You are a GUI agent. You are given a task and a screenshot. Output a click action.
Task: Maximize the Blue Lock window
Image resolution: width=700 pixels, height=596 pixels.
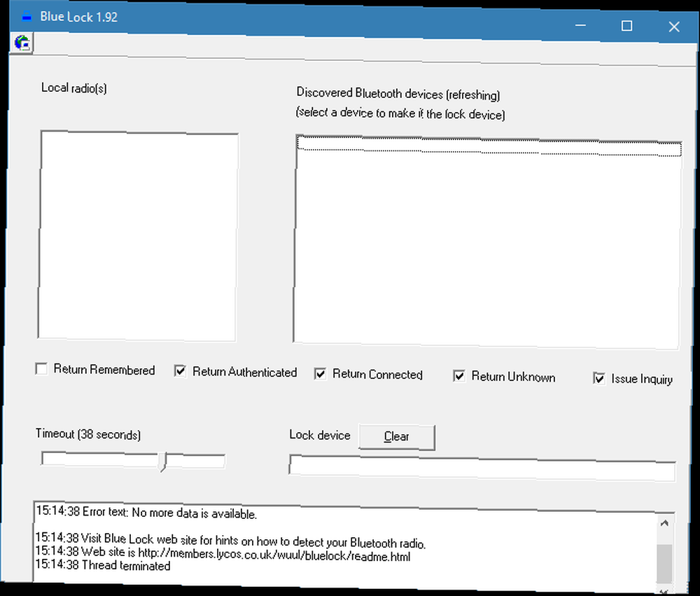pos(626,26)
